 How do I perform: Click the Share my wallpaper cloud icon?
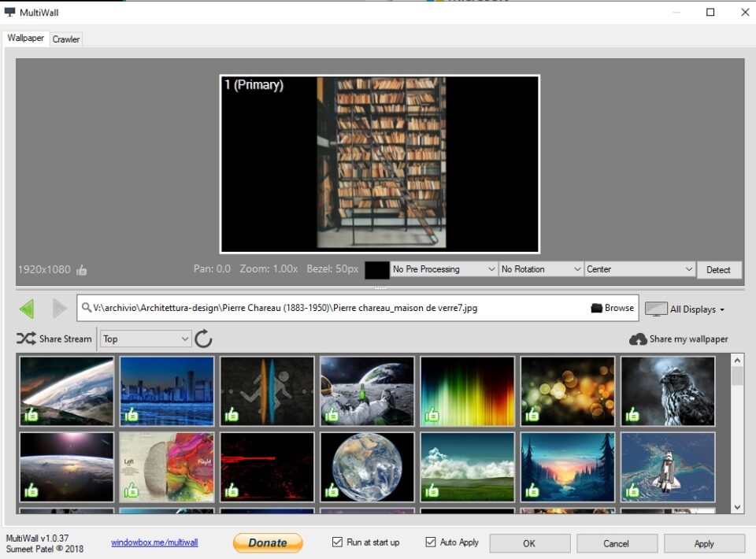(x=638, y=339)
